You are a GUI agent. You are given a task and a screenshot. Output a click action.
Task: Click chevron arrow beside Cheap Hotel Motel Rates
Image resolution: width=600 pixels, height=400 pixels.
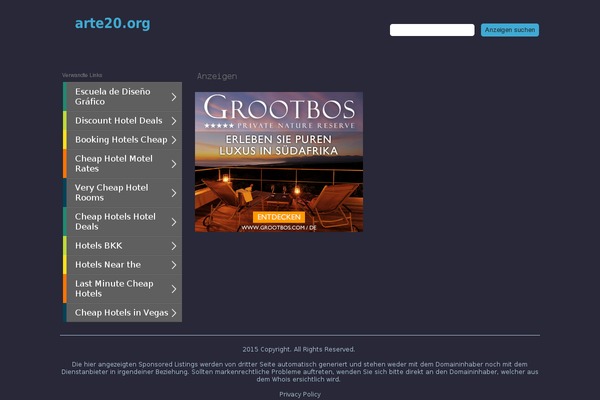174,164
